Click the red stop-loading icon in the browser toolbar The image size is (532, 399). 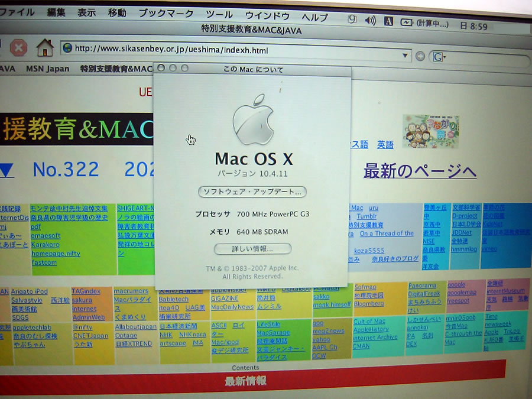pos(18,47)
